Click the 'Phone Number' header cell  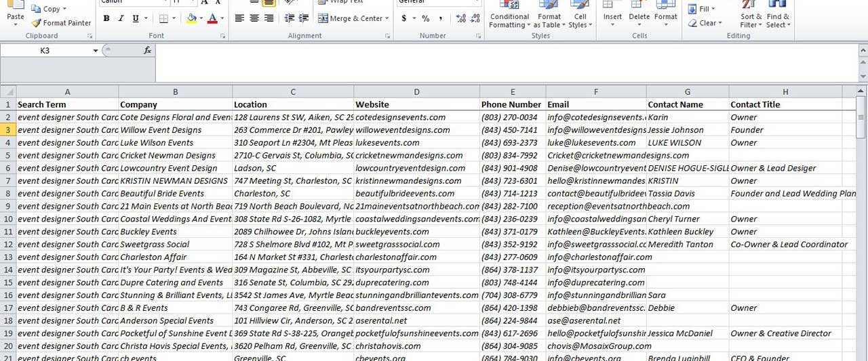click(512, 104)
